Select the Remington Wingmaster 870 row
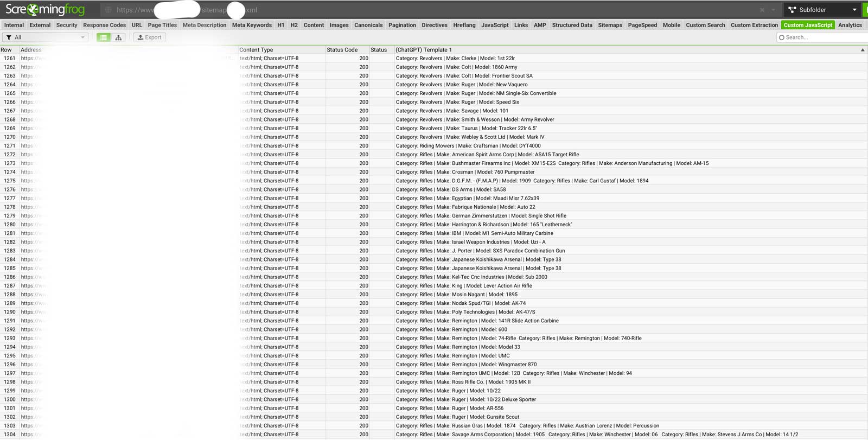The height and width of the screenshot is (440, 868). pyautogui.click(x=434, y=365)
